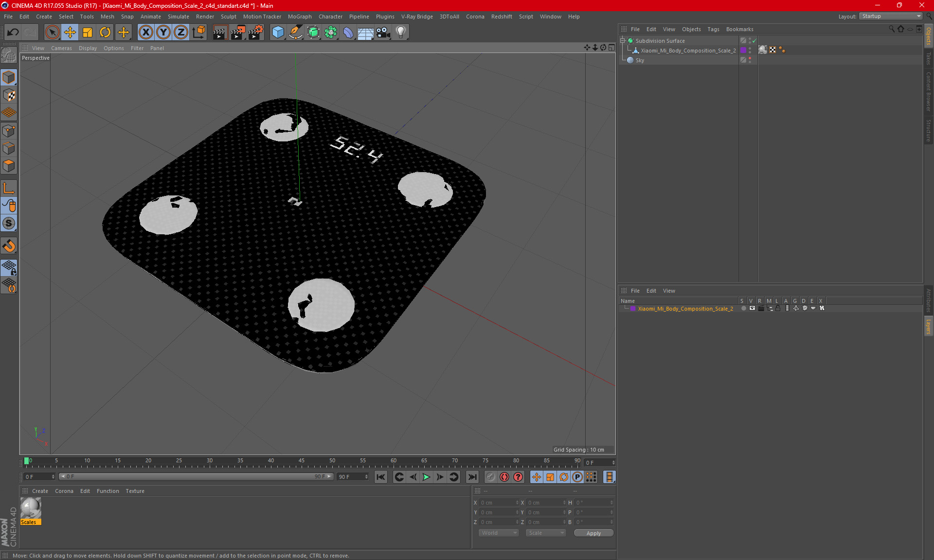934x560 pixels.
Task: Open the Layout Startup dropdown
Action: tap(891, 16)
